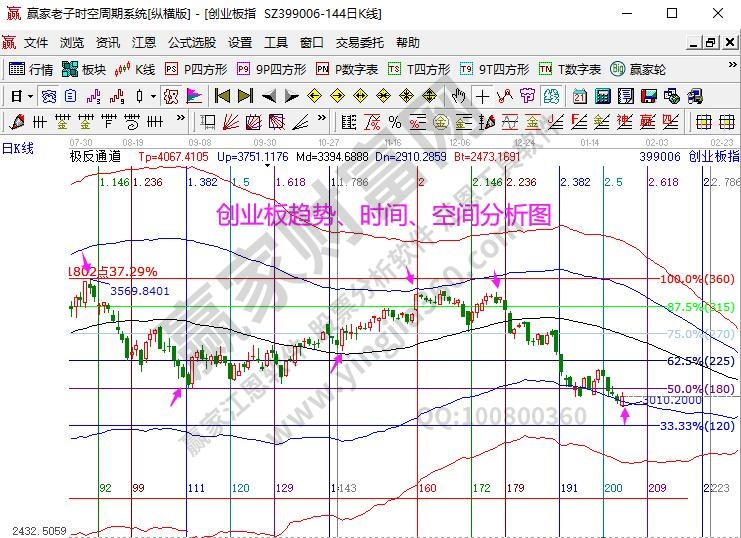
Task: Click the 3010.2000 price label
Action: click(672, 400)
